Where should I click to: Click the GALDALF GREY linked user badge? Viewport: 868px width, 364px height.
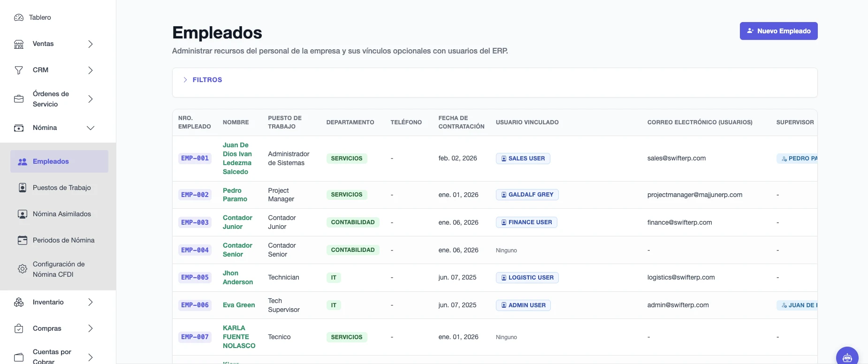click(x=527, y=195)
